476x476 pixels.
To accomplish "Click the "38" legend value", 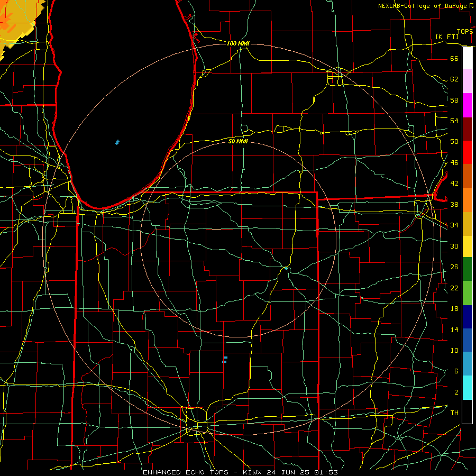I will pyautogui.click(x=454, y=204).
